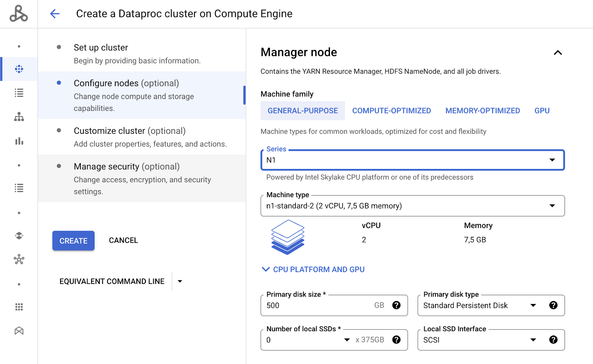This screenshot has height=364, width=593.
Task: Click help icon for Local SSD Interface
Action: [553, 340]
